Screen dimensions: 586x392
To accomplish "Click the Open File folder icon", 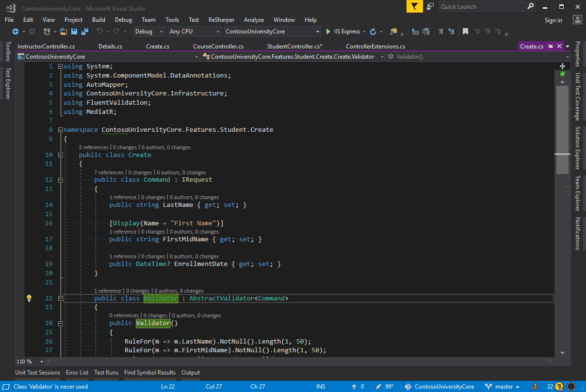I will [x=64, y=31].
